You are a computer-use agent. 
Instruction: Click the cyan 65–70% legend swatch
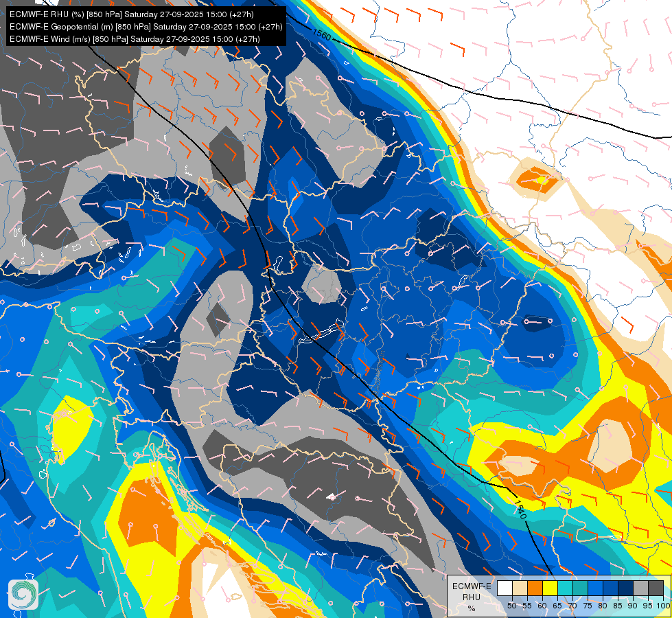566,588
